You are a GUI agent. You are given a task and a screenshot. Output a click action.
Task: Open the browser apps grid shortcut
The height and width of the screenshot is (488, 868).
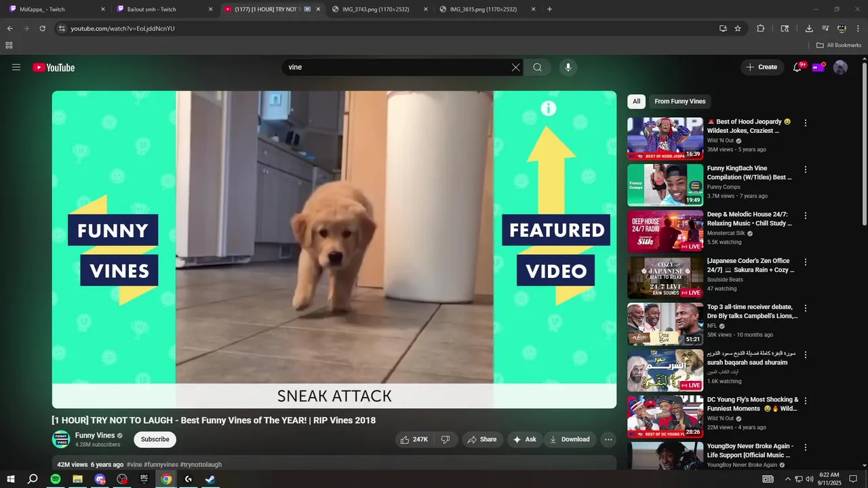(9, 45)
